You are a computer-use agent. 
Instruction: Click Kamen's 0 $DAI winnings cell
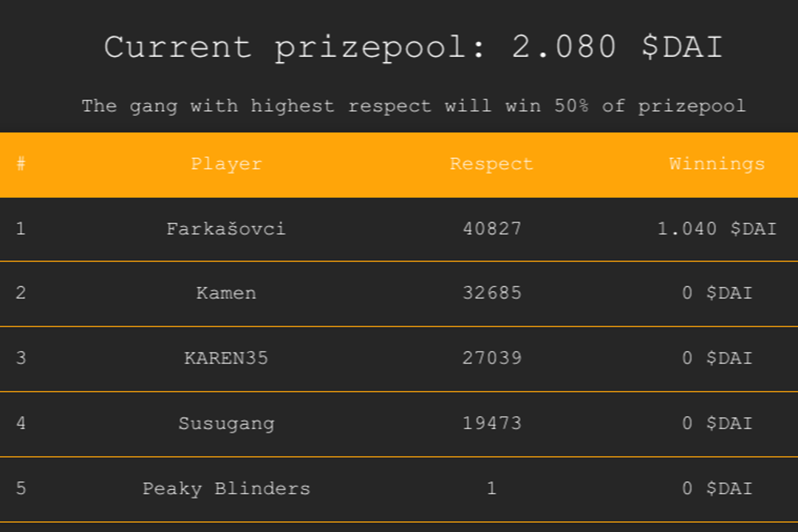(717, 293)
